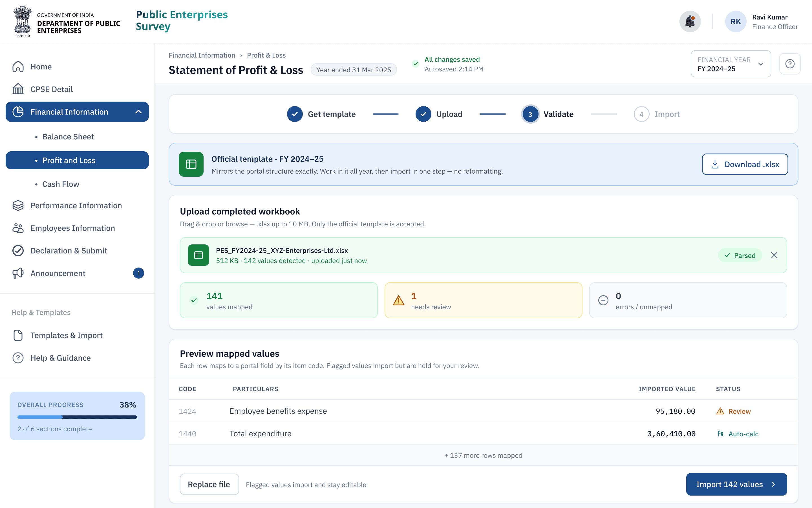Viewport: 812px width, 508px height.
Task: Click the Import step 4 indicator
Action: (x=657, y=114)
